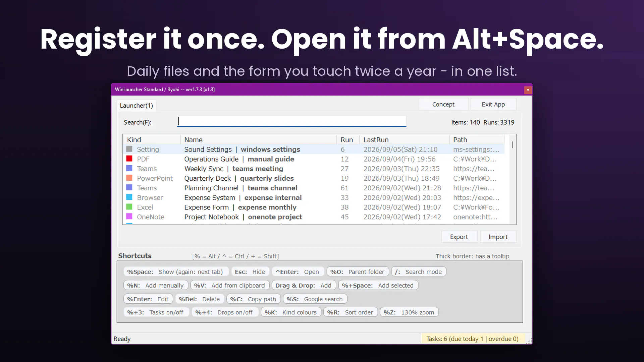Viewport: 644px width, 362px height.
Task: Click the orange PowerPoint kind colour square
Action: pyautogui.click(x=129, y=178)
